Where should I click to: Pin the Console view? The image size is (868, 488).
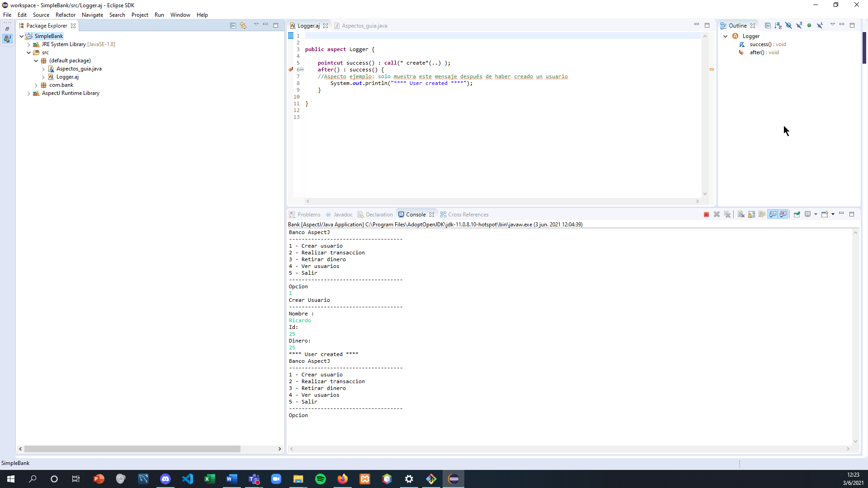coord(797,215)
